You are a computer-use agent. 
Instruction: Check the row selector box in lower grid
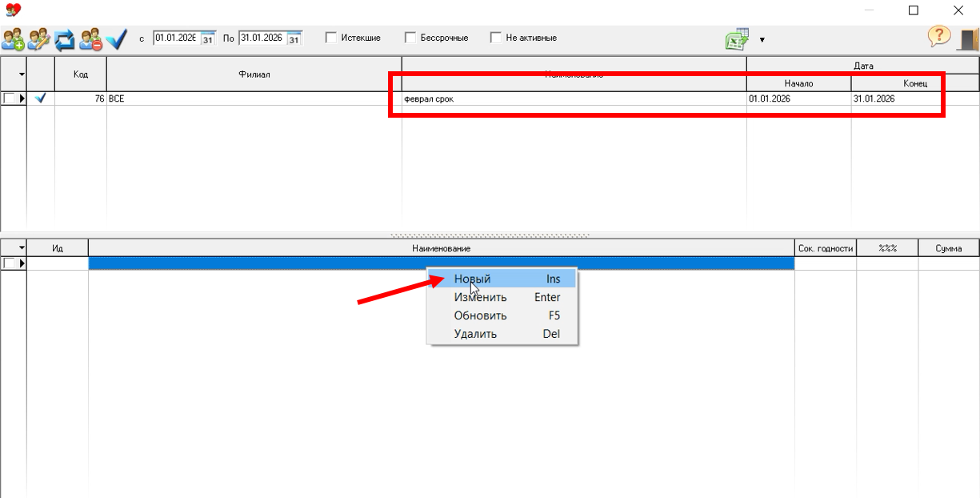pyautogui.click(x=9, y=263)
